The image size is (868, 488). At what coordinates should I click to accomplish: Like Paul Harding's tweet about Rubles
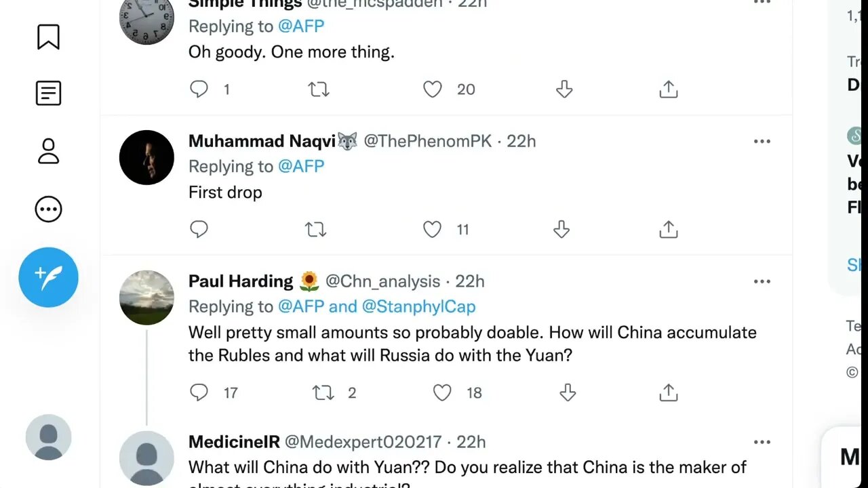point(442,392)
